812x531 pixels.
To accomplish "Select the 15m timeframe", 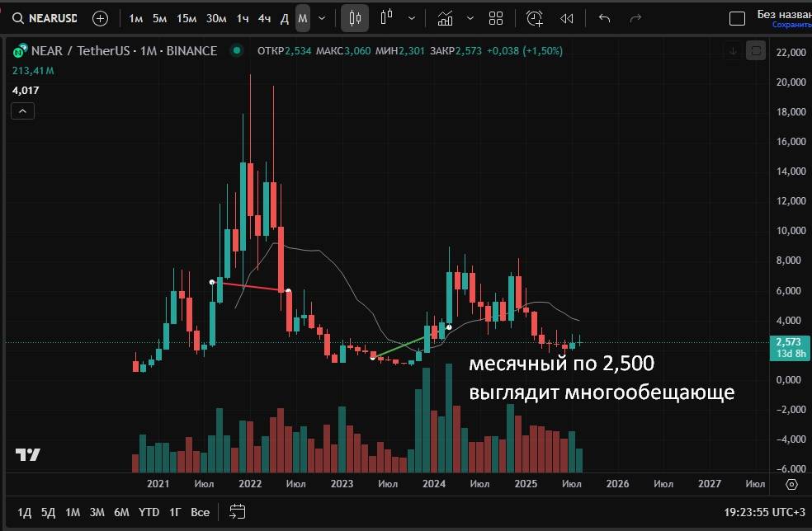I will click(186, 18).
